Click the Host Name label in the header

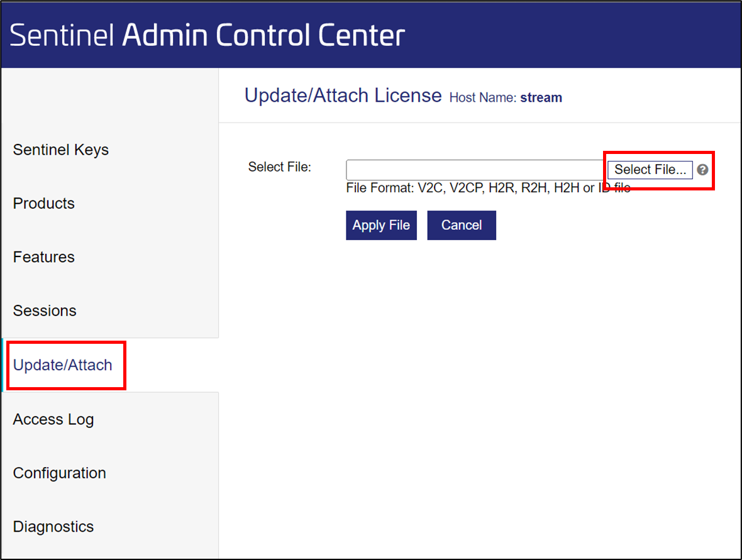(x=481, y=97)
